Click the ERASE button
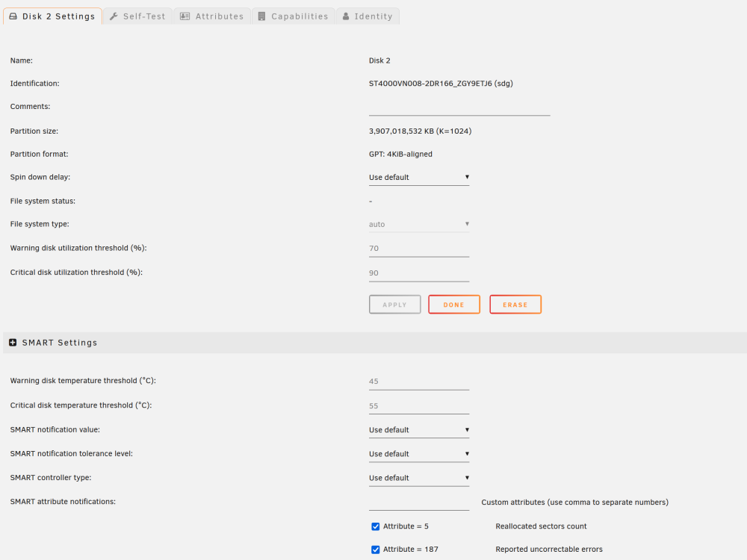The image size is (747, 560). pos(515,305)
